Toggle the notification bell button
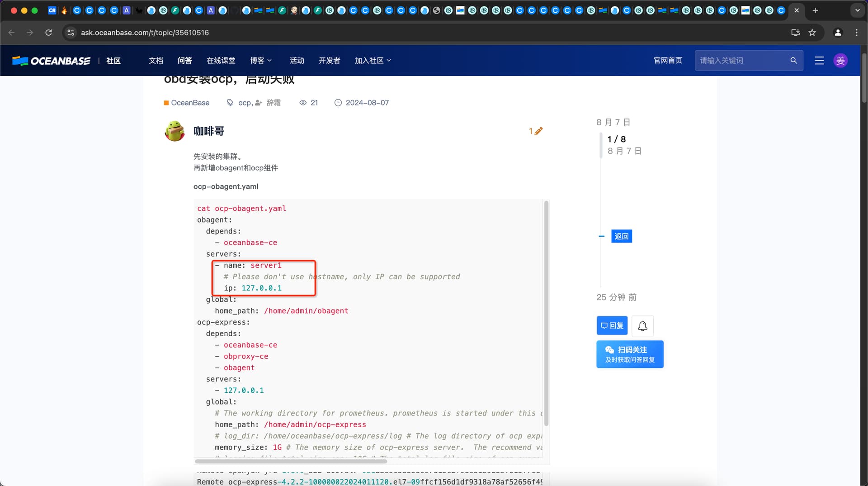 click(642, 325)
